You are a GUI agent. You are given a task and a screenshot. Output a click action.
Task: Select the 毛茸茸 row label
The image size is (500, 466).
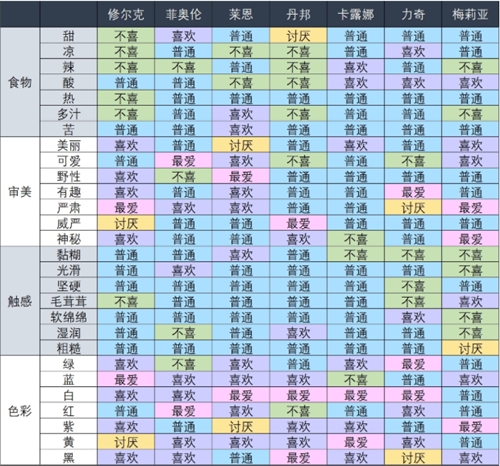click(69, 301)
